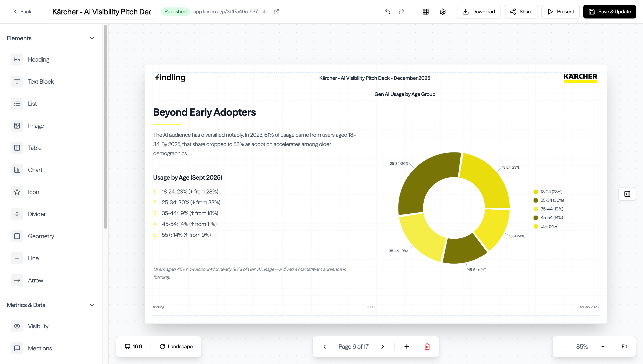Click the undo arrow icon

(388, 12)
